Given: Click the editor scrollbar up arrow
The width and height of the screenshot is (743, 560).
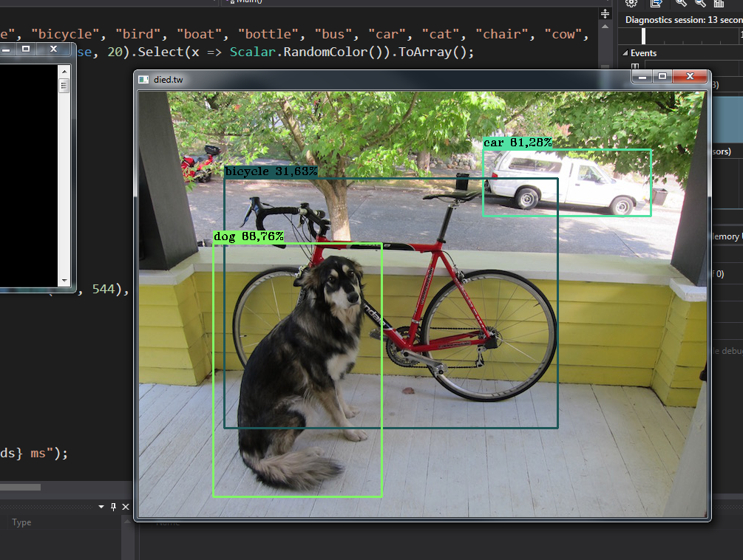Looking at the screenshot, I should tap(605, 27).
